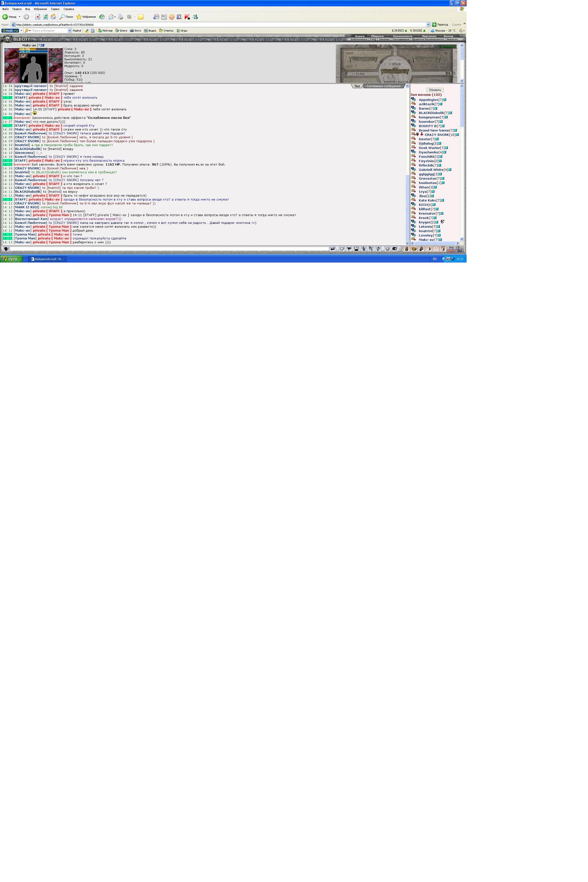Open the Back button history dropdown arrow
The image size is (588, 882).
pyautogui.click(x=19, y=17)
